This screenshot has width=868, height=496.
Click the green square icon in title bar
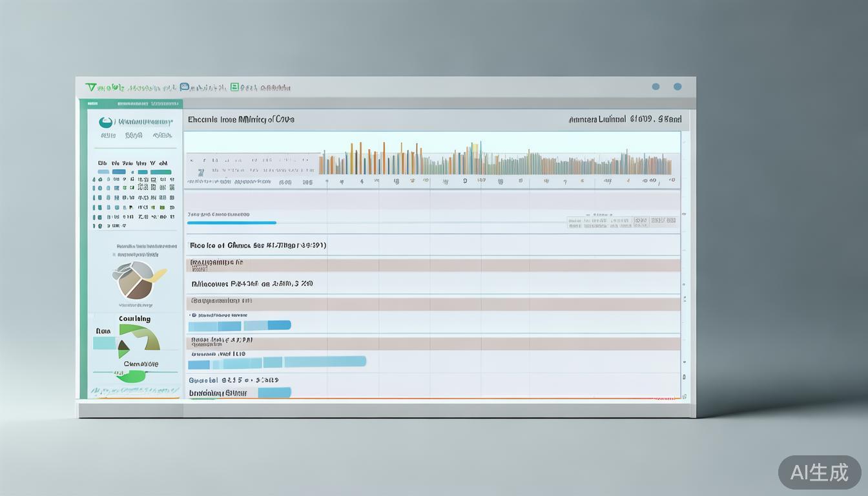234,87
